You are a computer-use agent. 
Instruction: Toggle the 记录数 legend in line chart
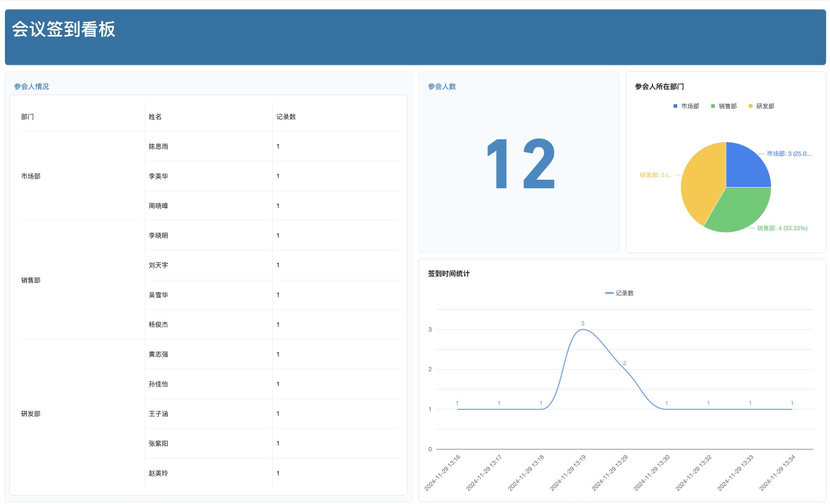619,293
